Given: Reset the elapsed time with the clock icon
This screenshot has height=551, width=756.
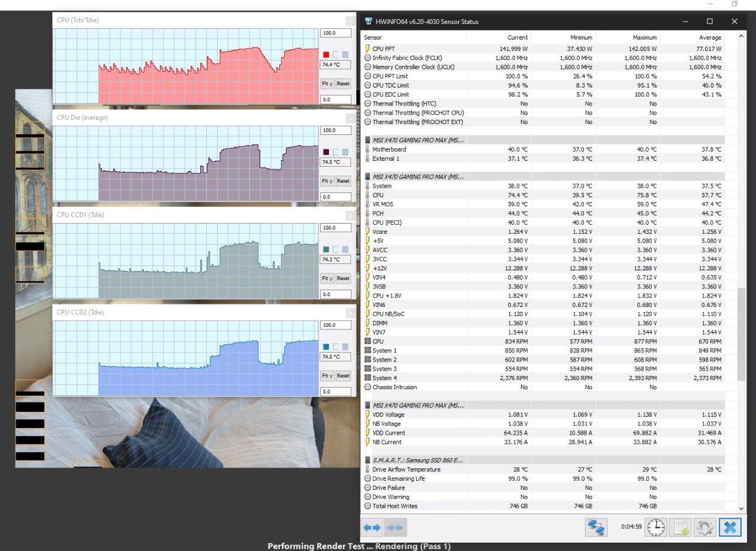Looking at the screenshot, I should click(x=656, y=528).
